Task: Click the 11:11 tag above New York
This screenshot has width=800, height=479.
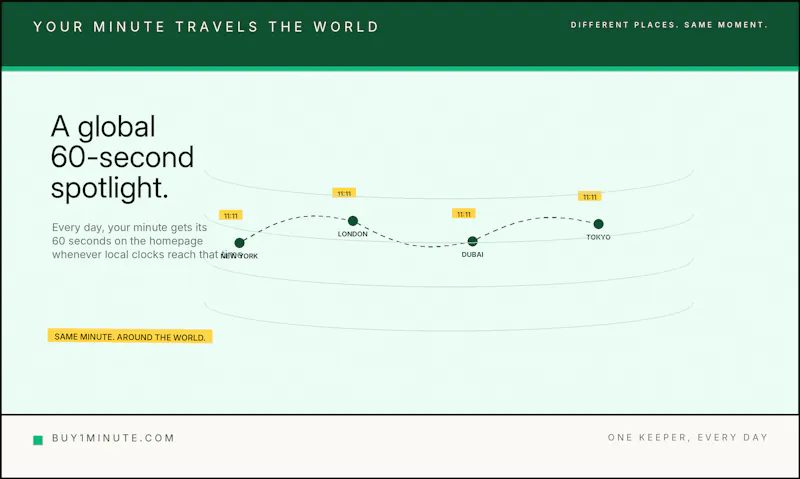Action: point(231,215)
